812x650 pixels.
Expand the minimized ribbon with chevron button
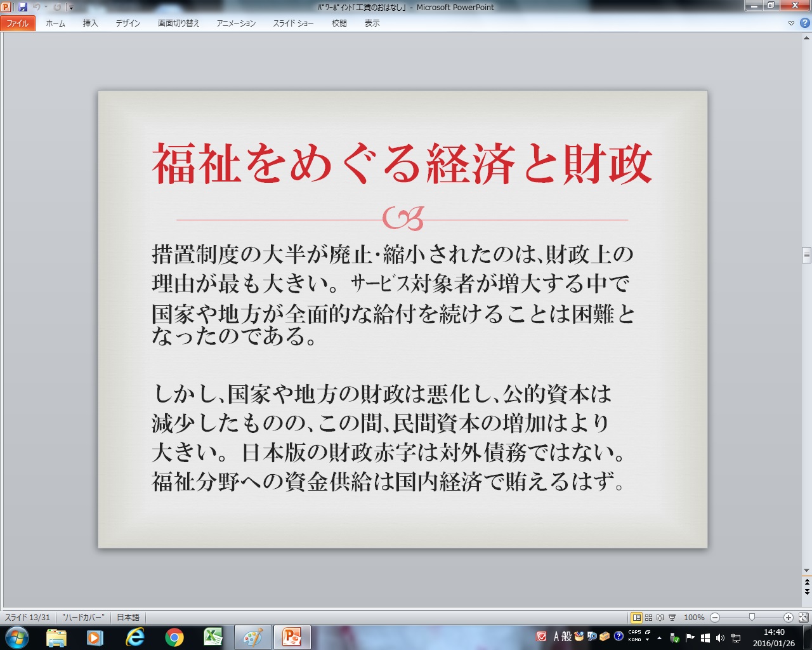pos(791,23)
